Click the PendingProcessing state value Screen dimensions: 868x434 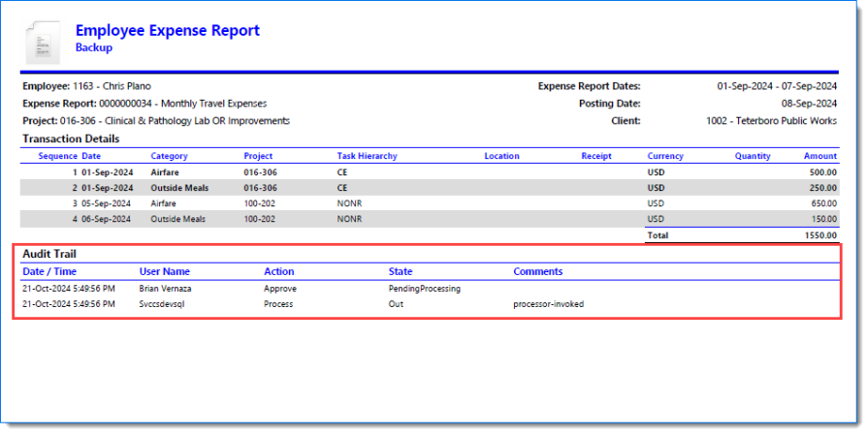[424, 289]
